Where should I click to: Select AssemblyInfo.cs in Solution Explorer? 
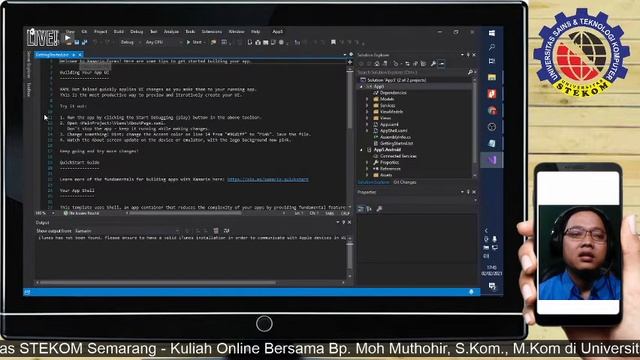tap(395, 137)
